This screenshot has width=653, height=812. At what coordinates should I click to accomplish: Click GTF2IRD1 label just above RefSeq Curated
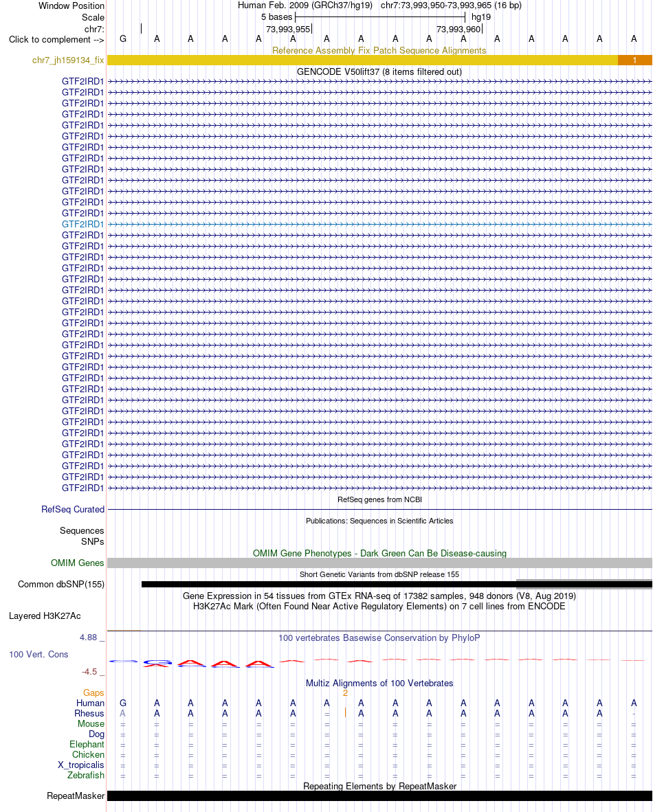coord(83,488)
